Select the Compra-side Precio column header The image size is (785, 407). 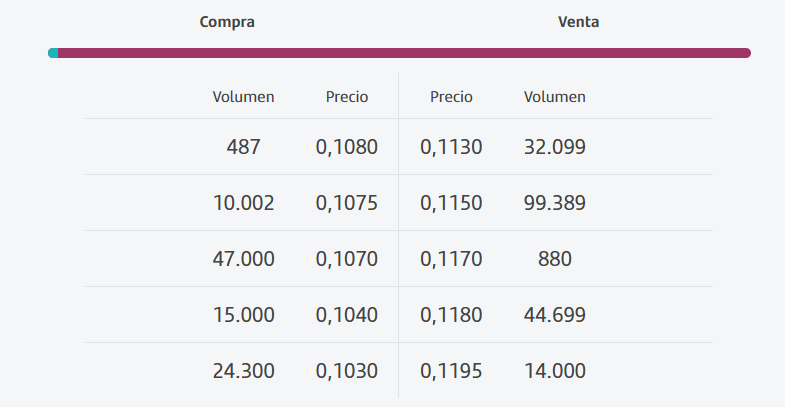point(347,97)
